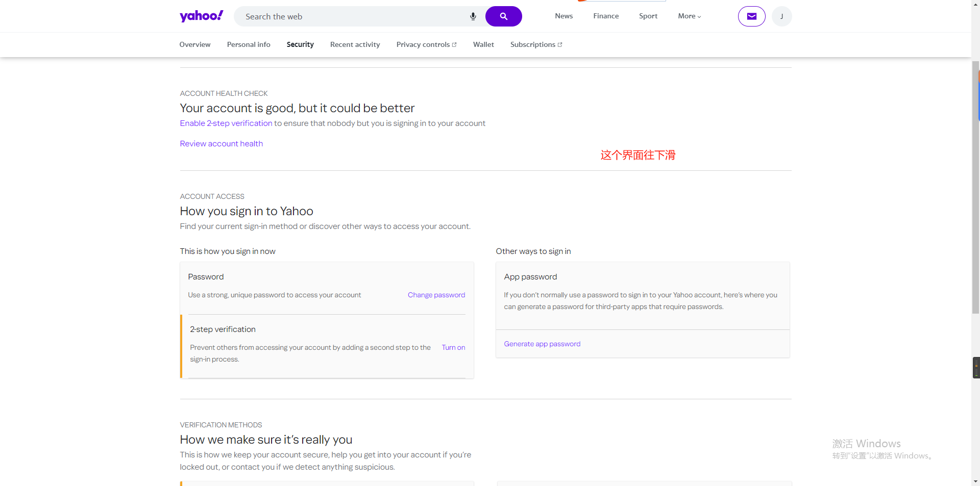Open Yahoo Mail envelope icon

[x=751, y=16]
